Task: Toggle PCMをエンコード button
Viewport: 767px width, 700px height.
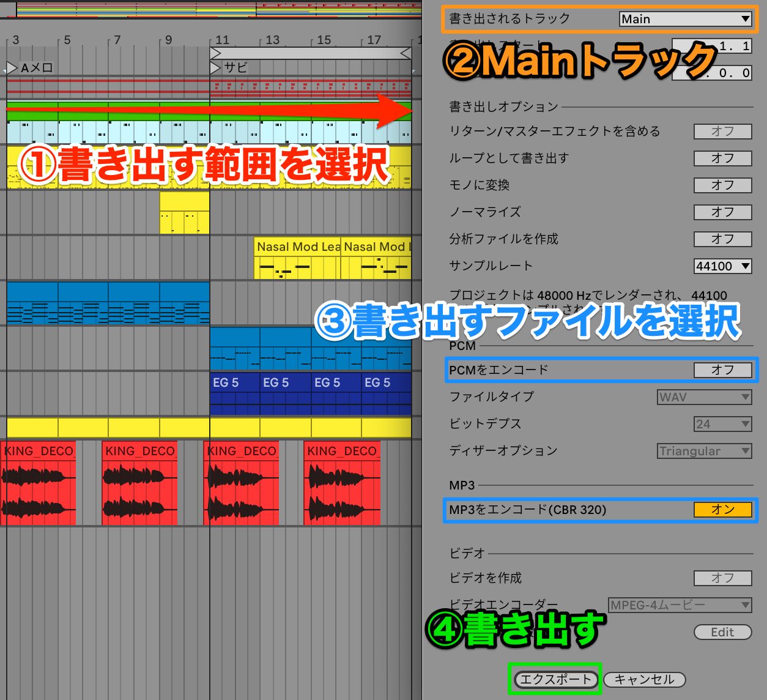Action: (x=722, y=370)
